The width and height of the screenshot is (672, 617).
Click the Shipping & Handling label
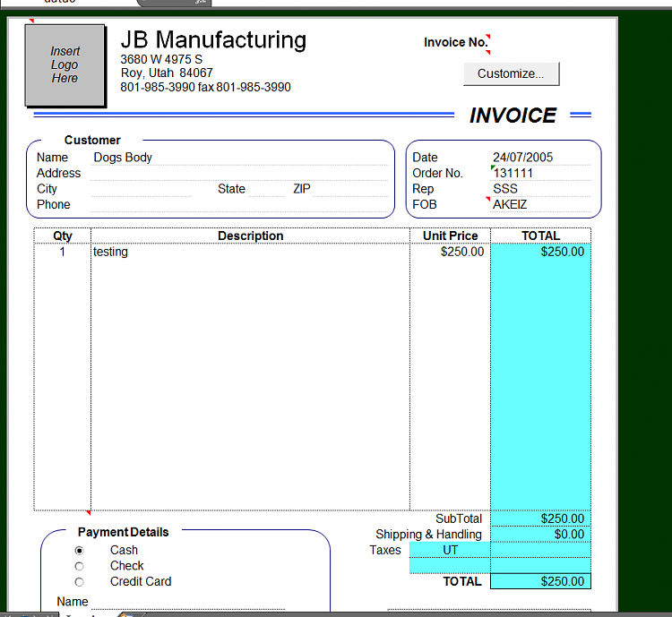tap(428, 535)
